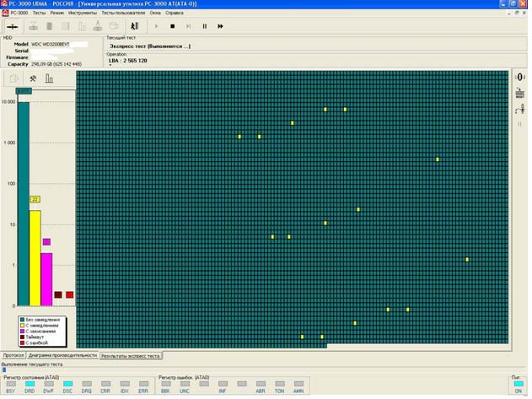Click the small pause icon on the right sidebar
This screenshot has height=399, width=532.
(x=519, y=124)
